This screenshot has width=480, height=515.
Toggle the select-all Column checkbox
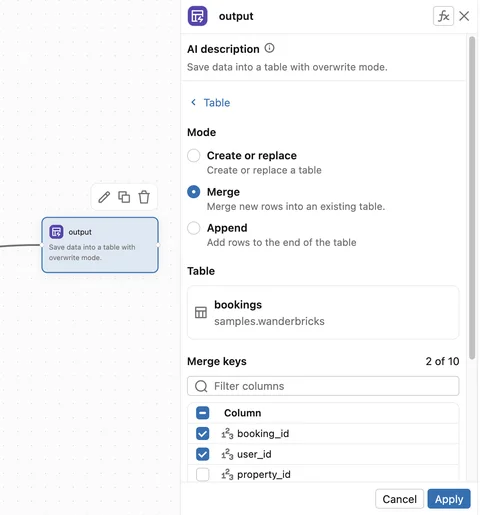(x=203, y=413)
